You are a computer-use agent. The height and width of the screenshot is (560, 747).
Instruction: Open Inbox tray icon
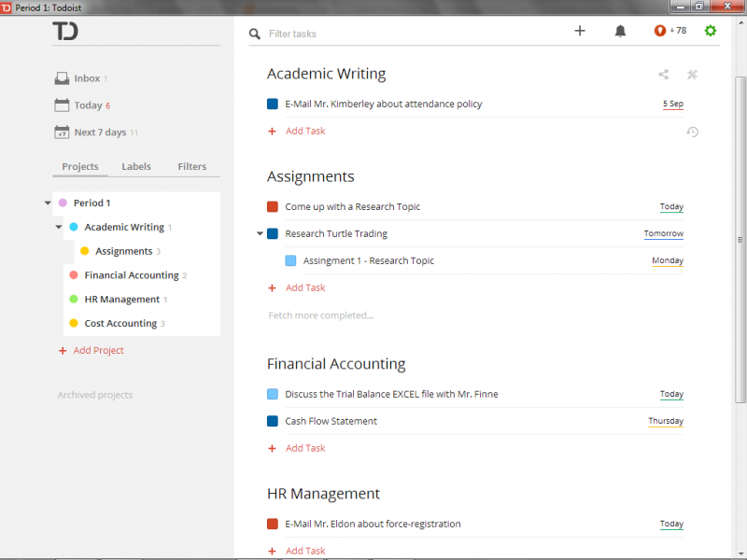tap(62, 78)
